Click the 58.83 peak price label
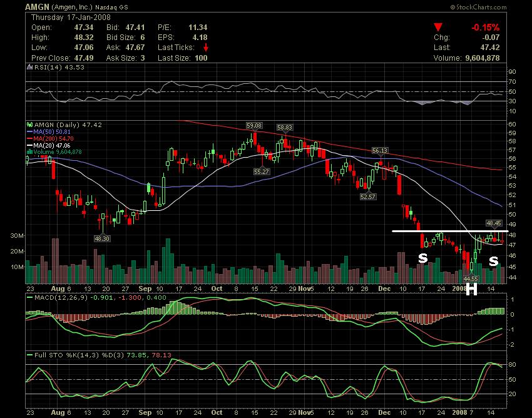This screenshot has width=532, height=418. point(285,128)
